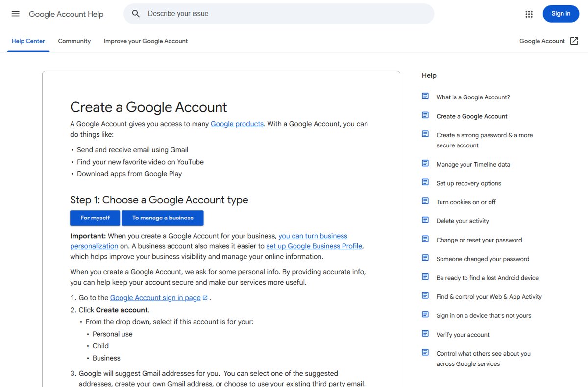Click Send and receive email using Gmail text

coord(133,150)
